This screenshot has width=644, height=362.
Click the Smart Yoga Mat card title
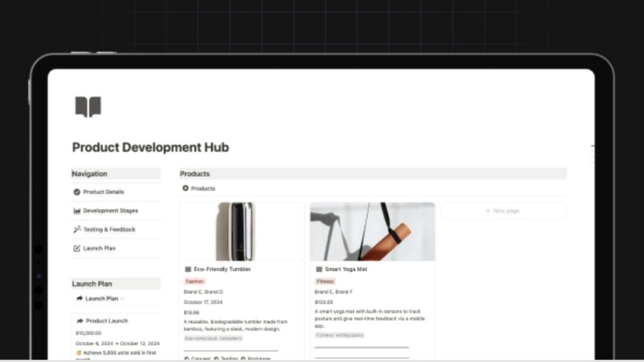pyautogui.click(x=346, y=269)
